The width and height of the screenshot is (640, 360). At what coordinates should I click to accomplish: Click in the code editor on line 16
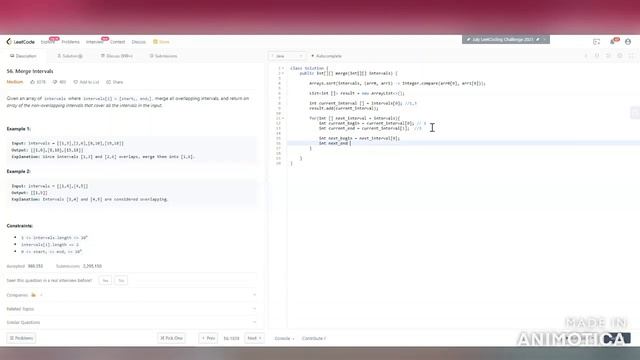[x=463, y=143]
